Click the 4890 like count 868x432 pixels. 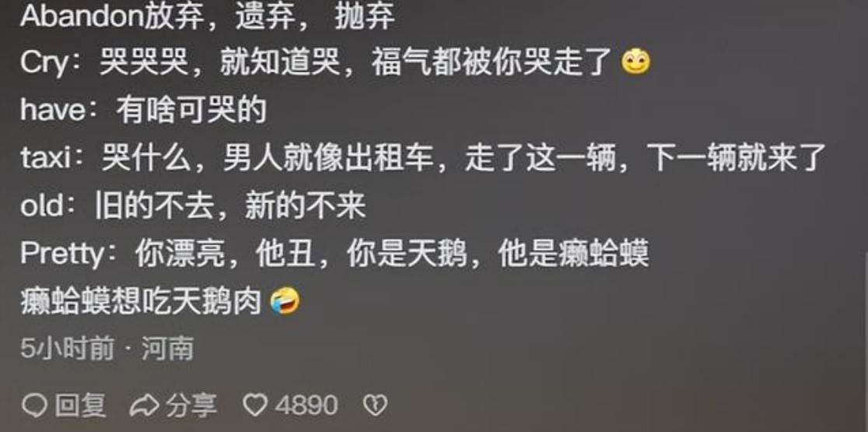[306, 406]
